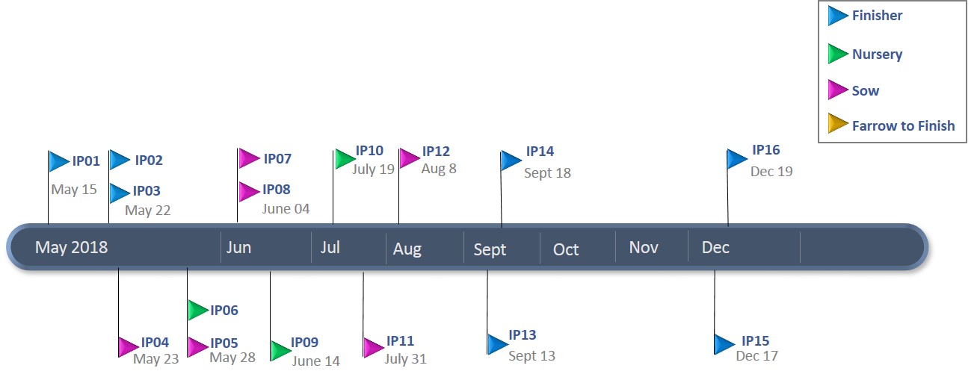The width and height of the screenshot is (980, 380).
Task: Select the green flag beside IP06
Action: point(197,310)
